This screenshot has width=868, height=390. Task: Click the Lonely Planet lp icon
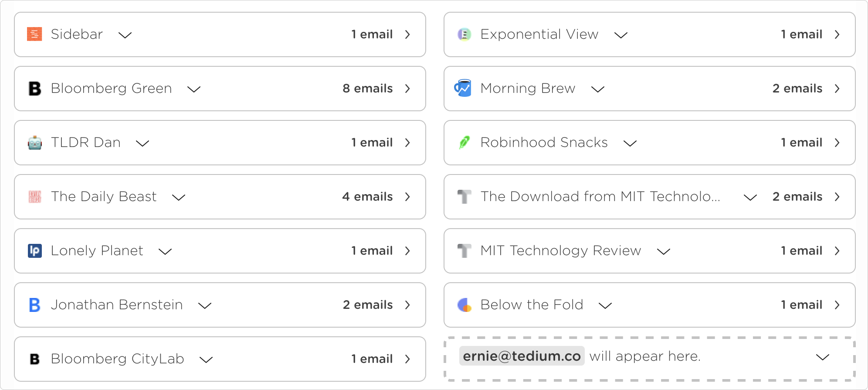[x=34, y=251]
